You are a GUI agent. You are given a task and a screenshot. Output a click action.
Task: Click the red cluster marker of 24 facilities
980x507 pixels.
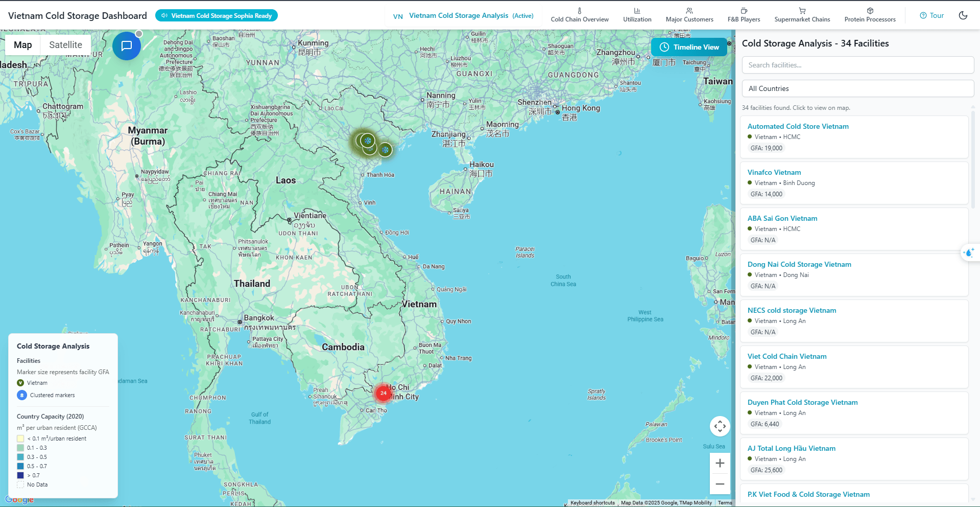[383, 393]
